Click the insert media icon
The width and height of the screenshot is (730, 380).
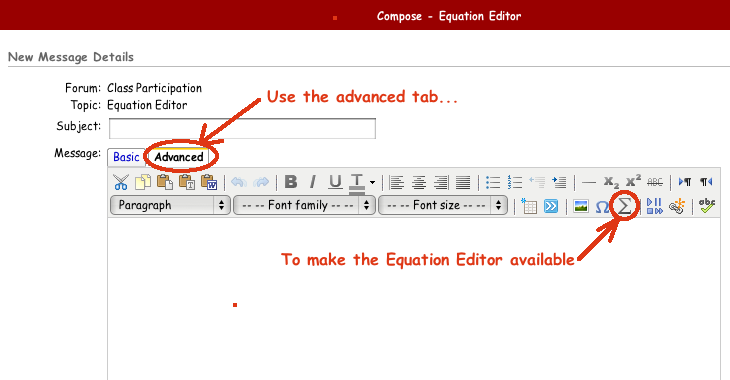pos(654,206)
